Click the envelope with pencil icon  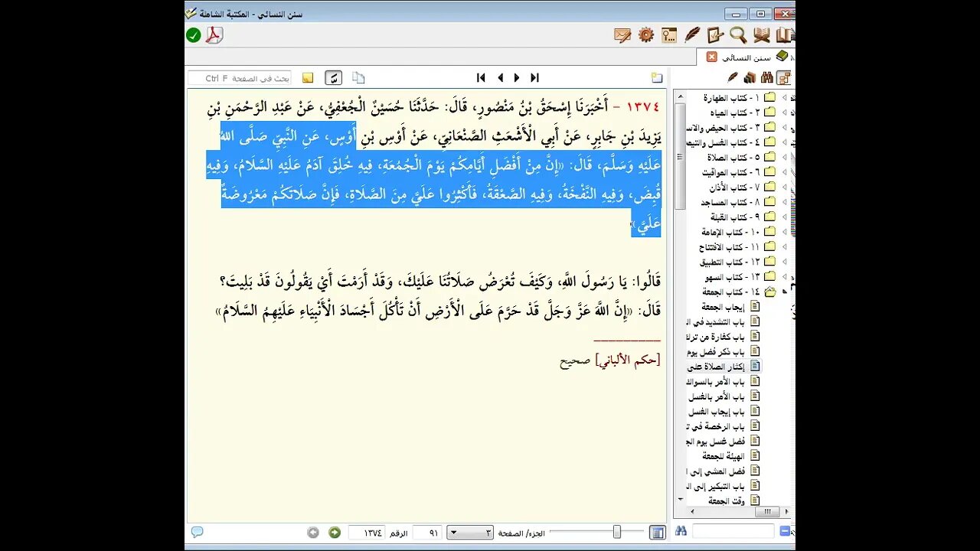pos(622,35)
